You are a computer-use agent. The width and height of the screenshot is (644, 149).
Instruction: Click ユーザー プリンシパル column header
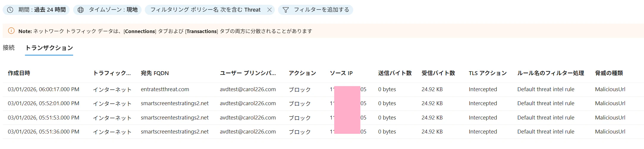248,73
